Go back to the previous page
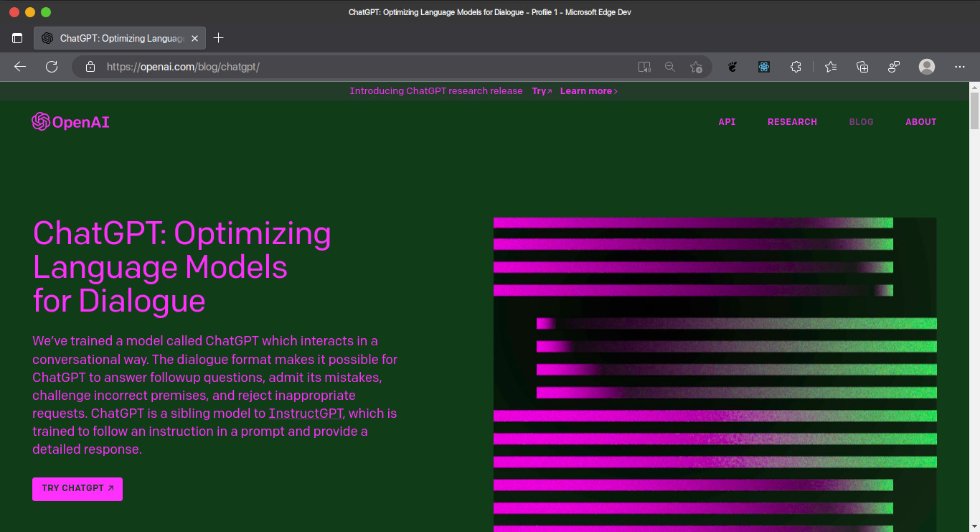Viewport: 980px width, 532px height. pyautogui.click(x=20, y=67)
